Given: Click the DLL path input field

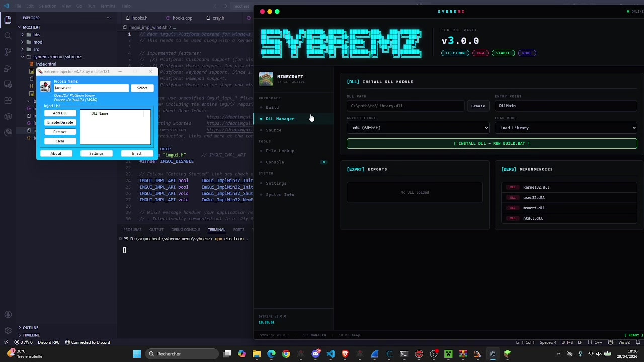Looking at the screenshot, I should (406, 106).
